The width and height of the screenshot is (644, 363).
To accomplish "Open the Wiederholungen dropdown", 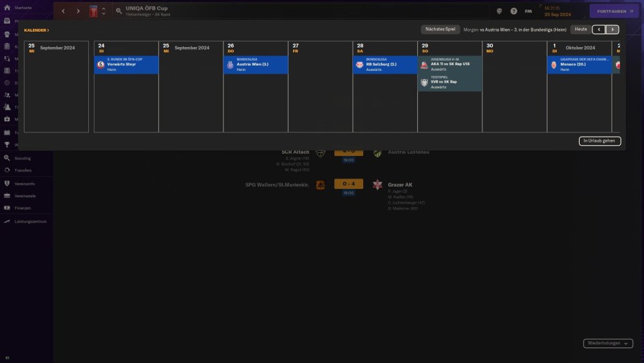I will (608, 344).
